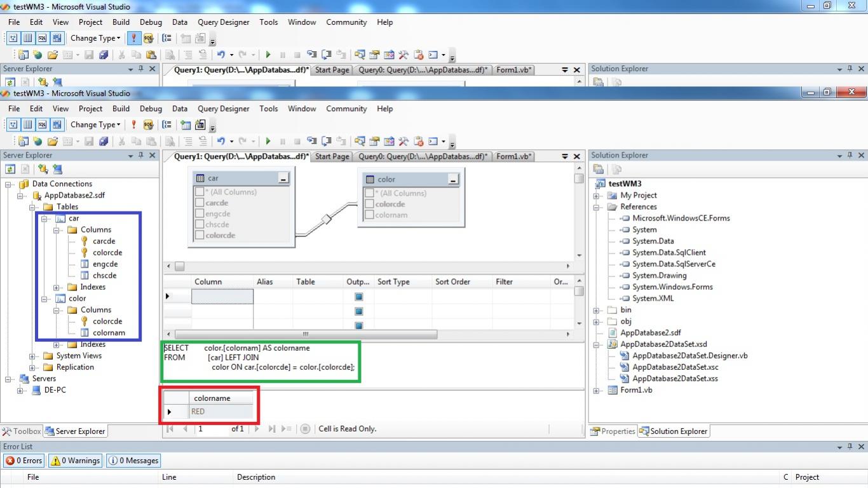Click Add Table icon in the front window toolbar
The width and height of the screenshot is (868, 488).
coord(186,125)
